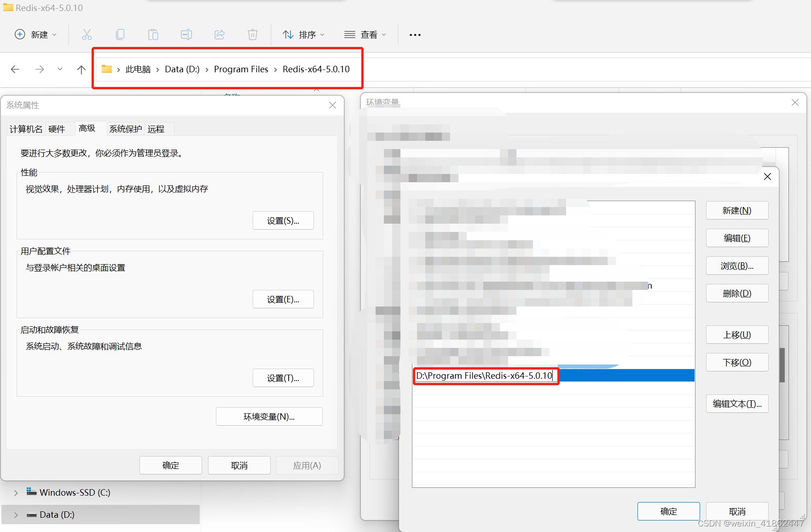811x532 pixels.
Task: Click the Paste icon in the toolbar
Action: (153, 34)
